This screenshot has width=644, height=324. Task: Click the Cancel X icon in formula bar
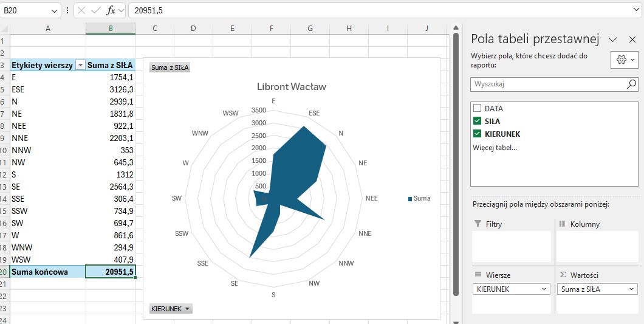(x=81, y=10)
